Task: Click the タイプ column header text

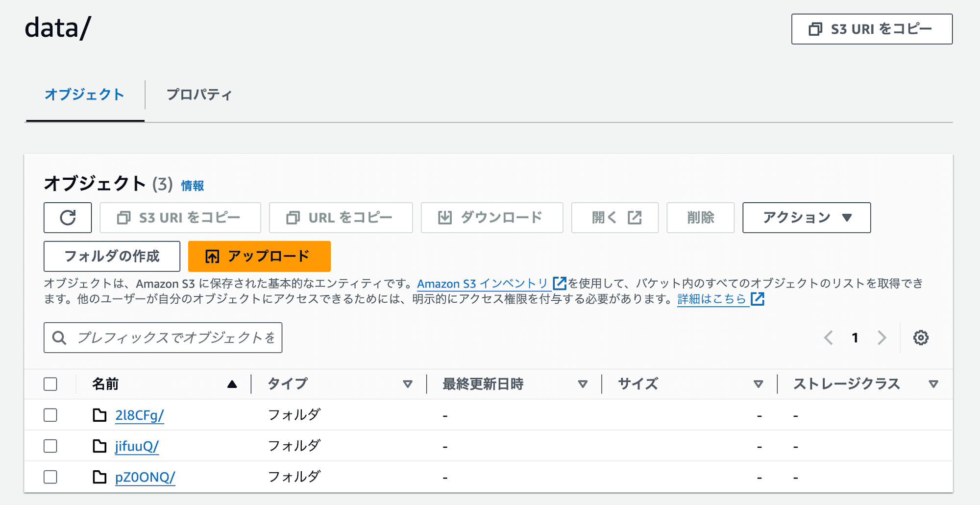Action: pyautogui.click(x=288, y=384)
